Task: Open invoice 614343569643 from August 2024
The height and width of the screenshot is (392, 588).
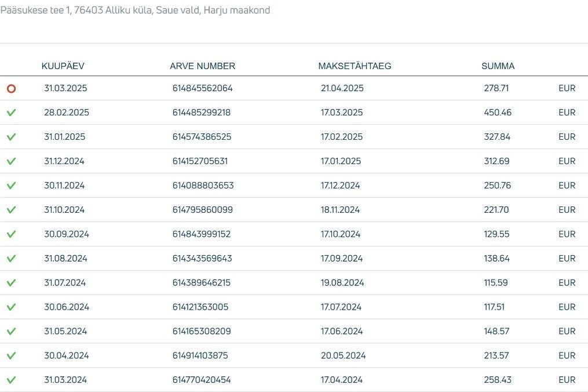Action: point(202,258)
